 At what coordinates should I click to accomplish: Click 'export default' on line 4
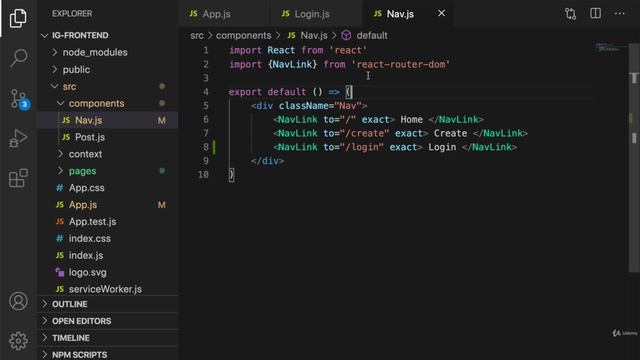(267, 92)
